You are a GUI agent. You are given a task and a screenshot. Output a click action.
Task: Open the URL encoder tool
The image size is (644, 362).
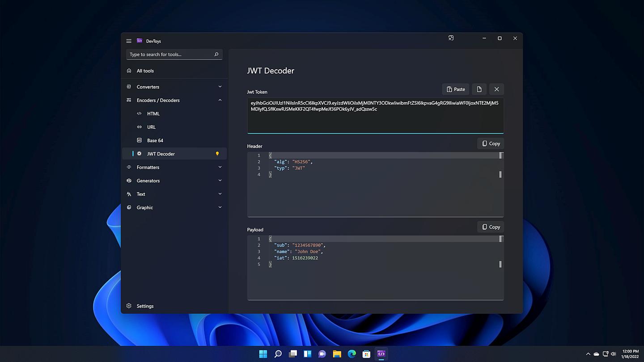174,127
